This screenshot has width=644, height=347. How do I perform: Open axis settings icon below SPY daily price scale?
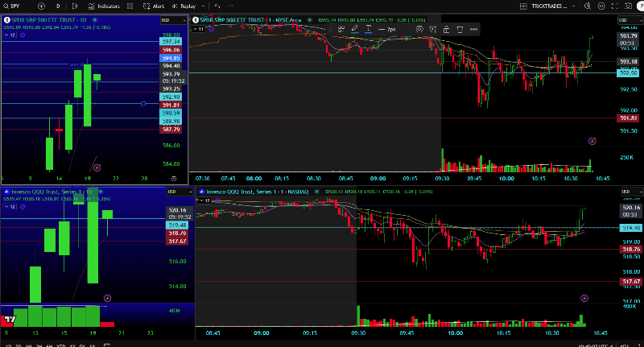[x=174, y=179]
